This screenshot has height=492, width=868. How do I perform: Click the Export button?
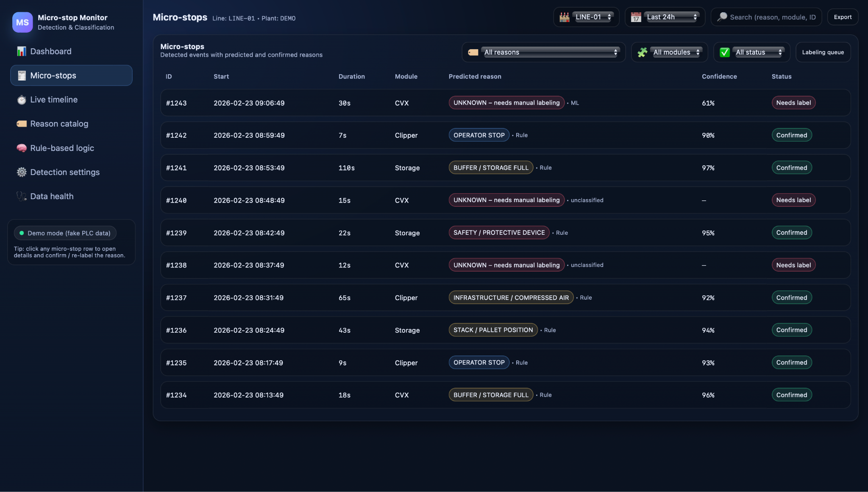(x=842, y=17)
